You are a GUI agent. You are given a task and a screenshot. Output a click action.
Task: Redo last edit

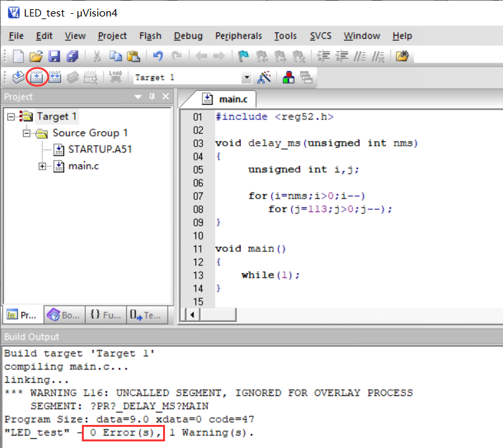click(x=176, y=56)
